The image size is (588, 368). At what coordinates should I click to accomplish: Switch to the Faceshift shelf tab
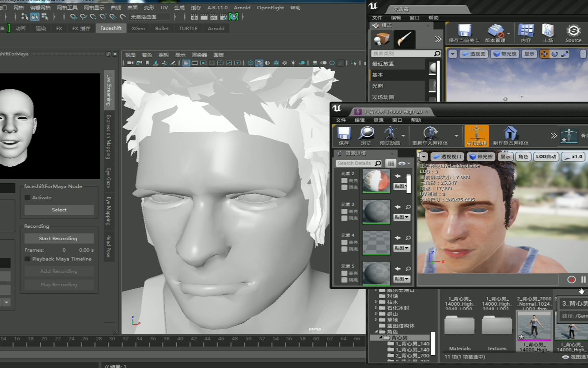[111, 28]
